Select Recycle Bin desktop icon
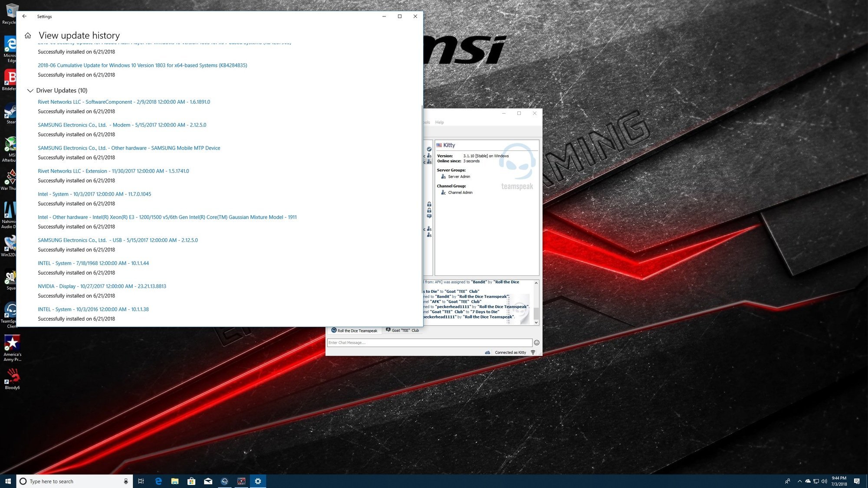The height and width of the screenshot is (488, 868). (x=10, y=15)
